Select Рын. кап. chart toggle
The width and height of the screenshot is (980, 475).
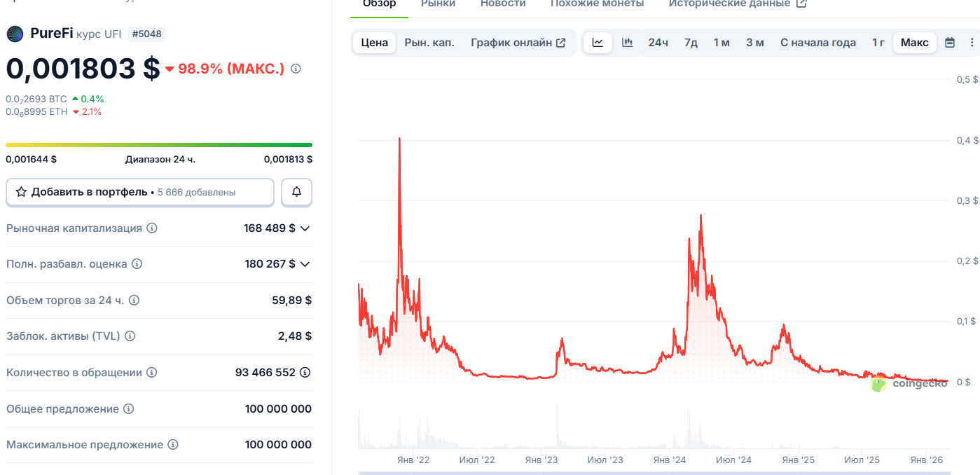click(x=429, y=43)
